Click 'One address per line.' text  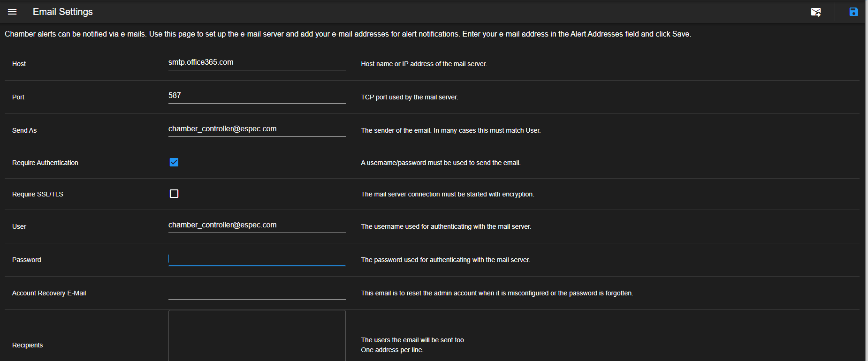point(392,350)
